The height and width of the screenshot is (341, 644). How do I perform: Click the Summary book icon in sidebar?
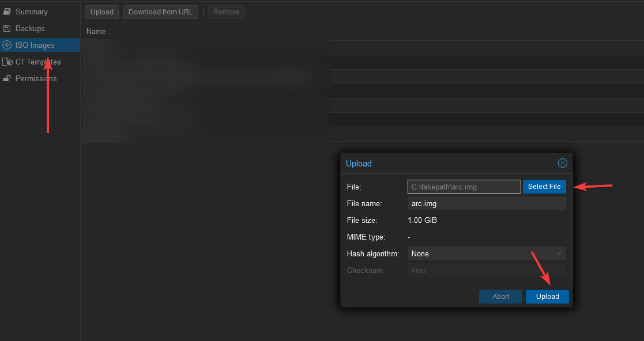click(7, 12)
